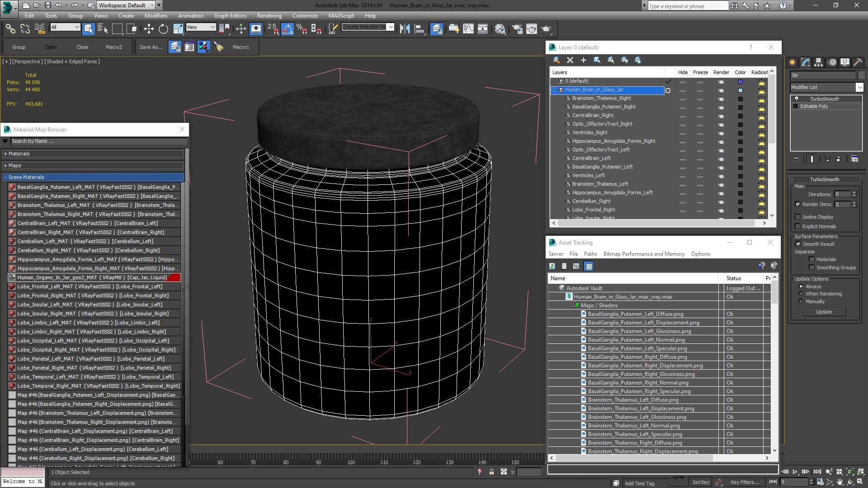Enable Explicit Normals checkbox

[x=798, y=226]
